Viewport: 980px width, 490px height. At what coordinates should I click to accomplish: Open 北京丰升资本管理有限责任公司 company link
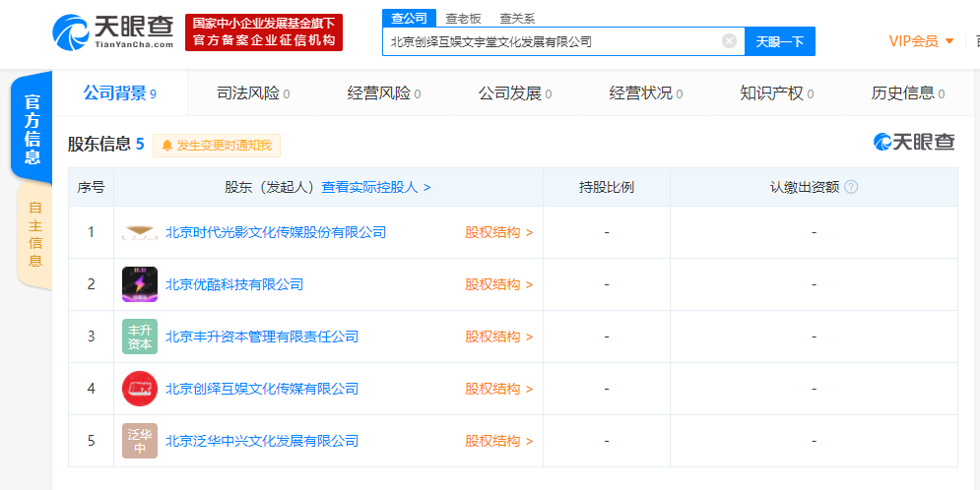click(x=262, y=337)
